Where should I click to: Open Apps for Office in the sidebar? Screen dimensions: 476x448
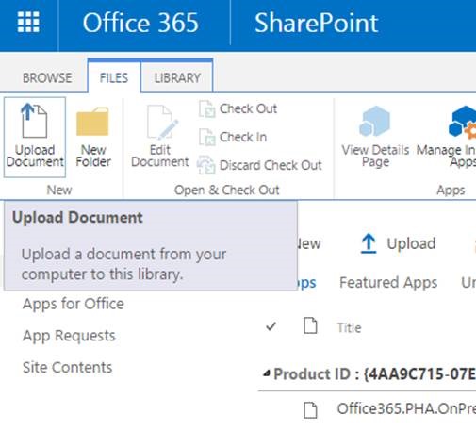pyautogui.click(x=74, y=304)
